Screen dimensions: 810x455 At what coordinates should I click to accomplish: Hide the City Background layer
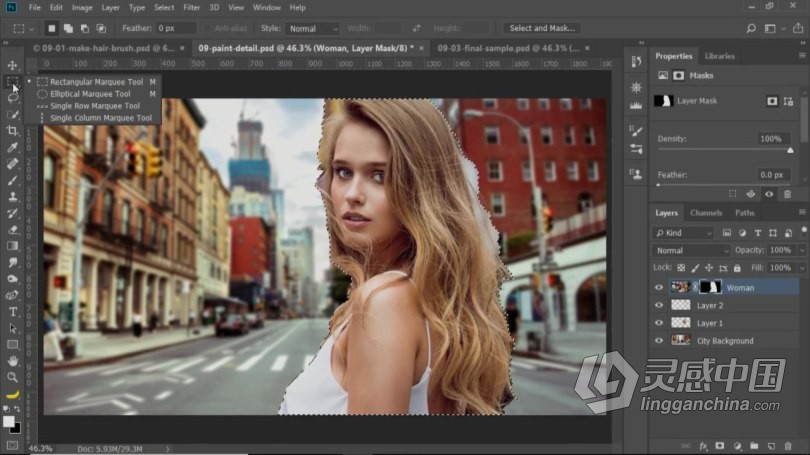(x=659, y=341)
